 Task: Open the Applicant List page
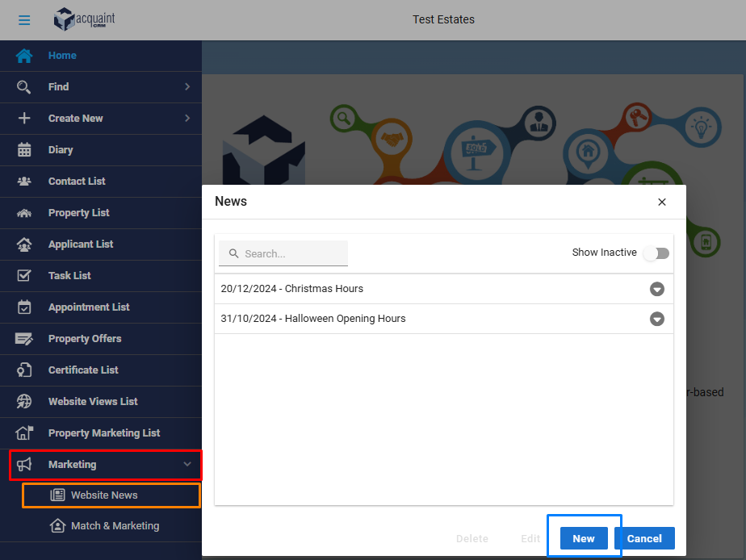click(101, 244)
